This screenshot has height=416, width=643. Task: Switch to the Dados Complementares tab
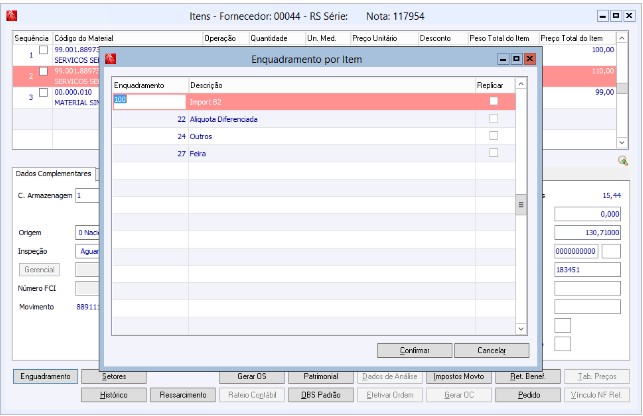point(53,174)
